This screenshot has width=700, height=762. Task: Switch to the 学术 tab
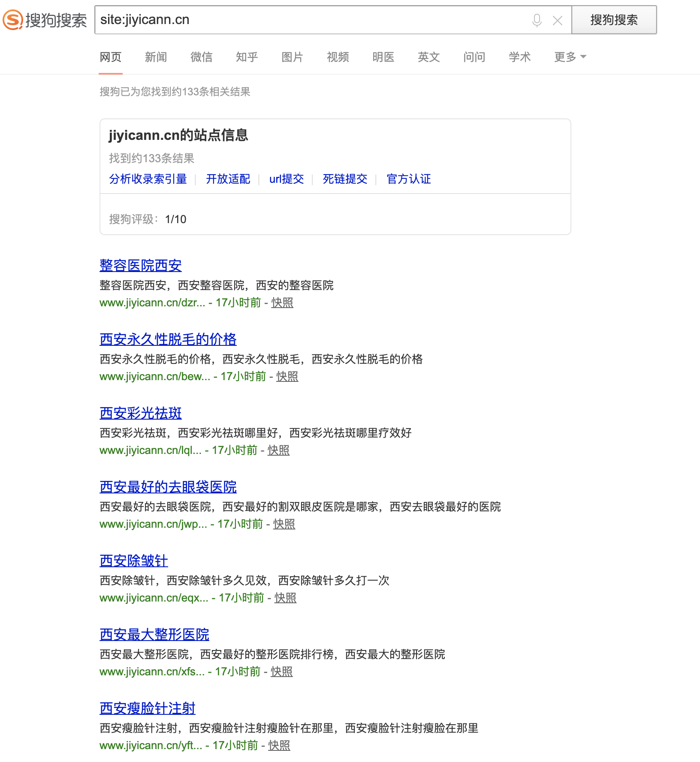520,57
